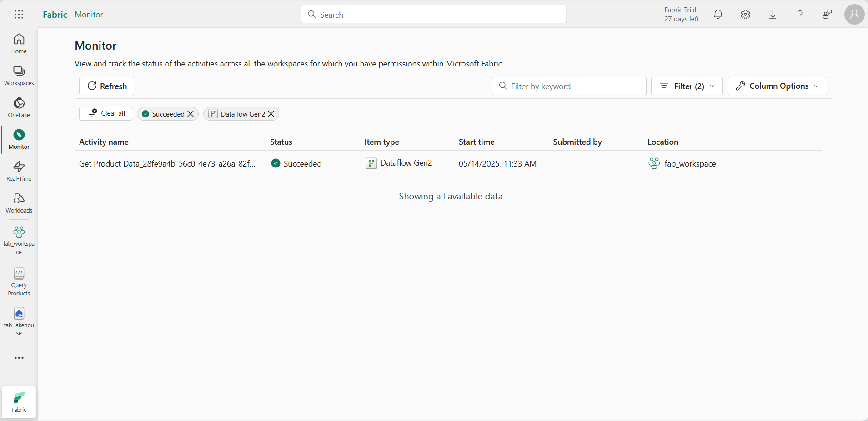The width and height of the screenshot is (868, 421).
Task: Open the Fabric experience switcher
Action: [x=19, y=403]
